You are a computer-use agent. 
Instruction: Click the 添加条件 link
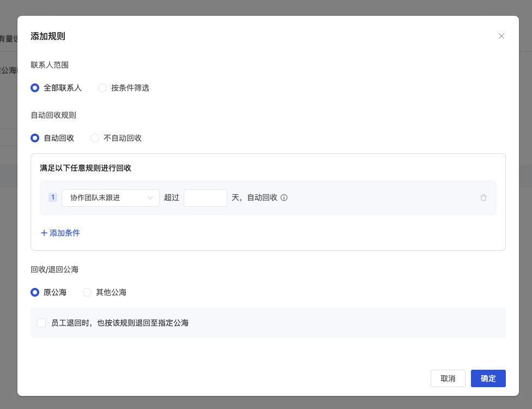pos(61,233)
